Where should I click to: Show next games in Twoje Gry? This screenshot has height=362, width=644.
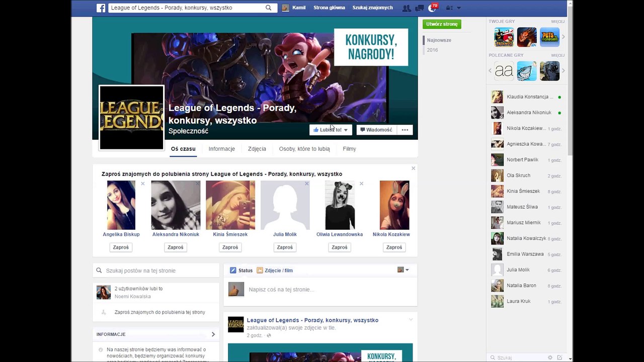563,37
